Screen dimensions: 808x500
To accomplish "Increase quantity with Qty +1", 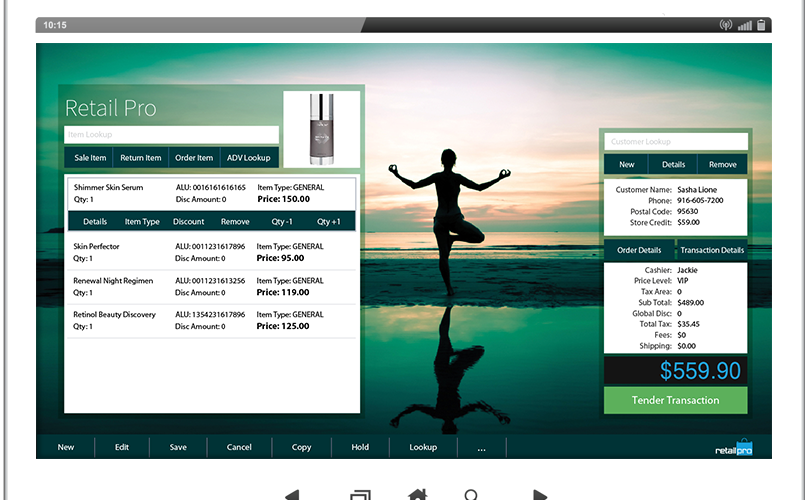I will point(329,222).
